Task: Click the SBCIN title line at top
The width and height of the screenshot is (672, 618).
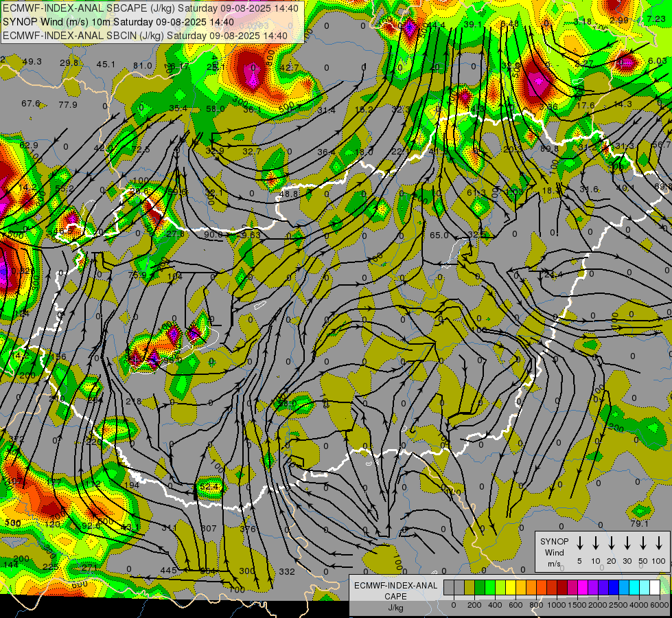Action: (x=145, y=36)
